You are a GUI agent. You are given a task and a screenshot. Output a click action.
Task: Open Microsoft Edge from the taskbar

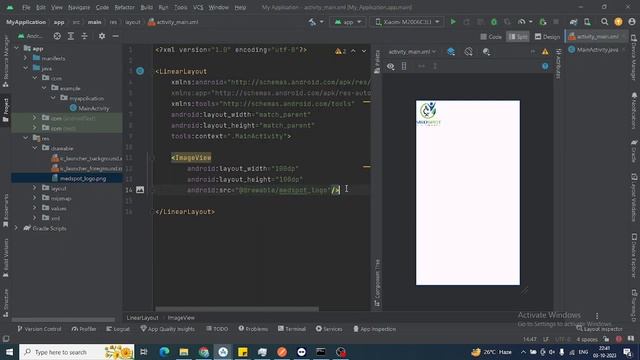(164, 352)
